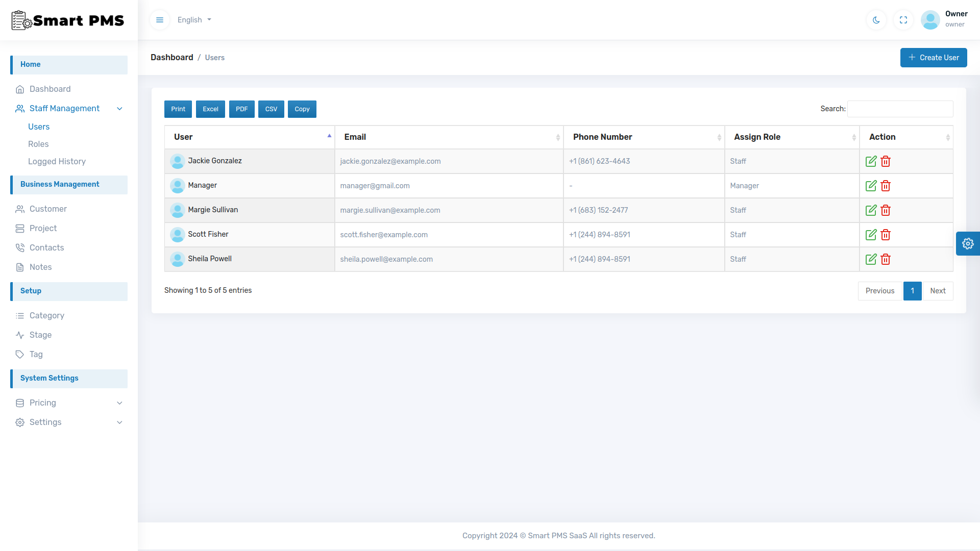The height and width of the screenshot is (551, 980).
Task: Open the Roles page from sidebar
Action: pos(38,144)
